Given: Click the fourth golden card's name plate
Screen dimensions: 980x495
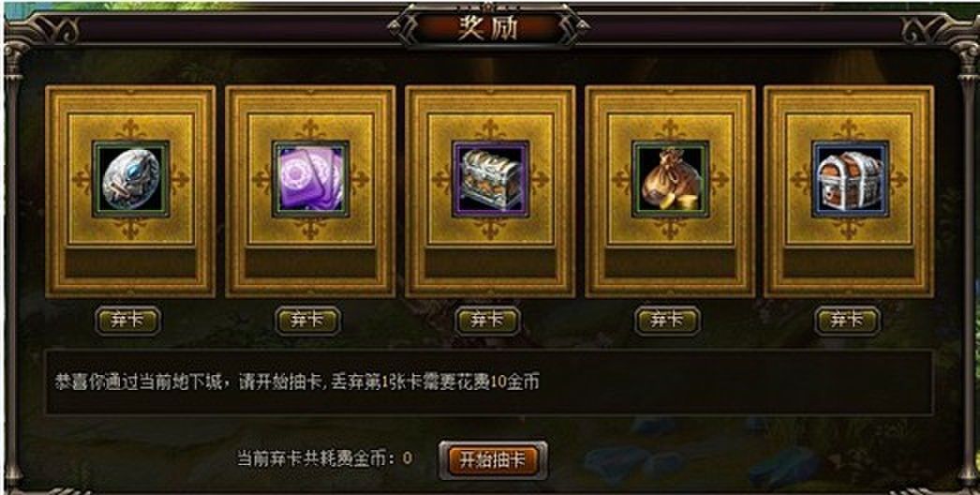Looking at the screenshot, I should coord(670,262).
